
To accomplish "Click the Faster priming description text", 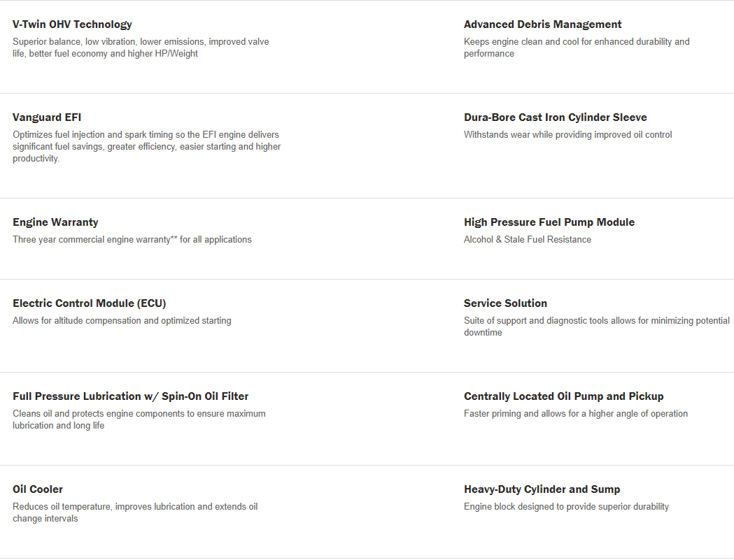I will coord(576,414).
